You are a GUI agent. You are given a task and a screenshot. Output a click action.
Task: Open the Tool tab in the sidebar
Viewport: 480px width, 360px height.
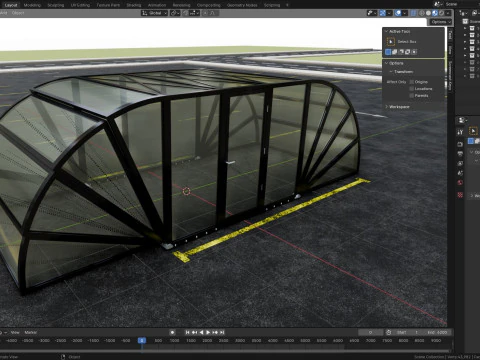(450, 35)
